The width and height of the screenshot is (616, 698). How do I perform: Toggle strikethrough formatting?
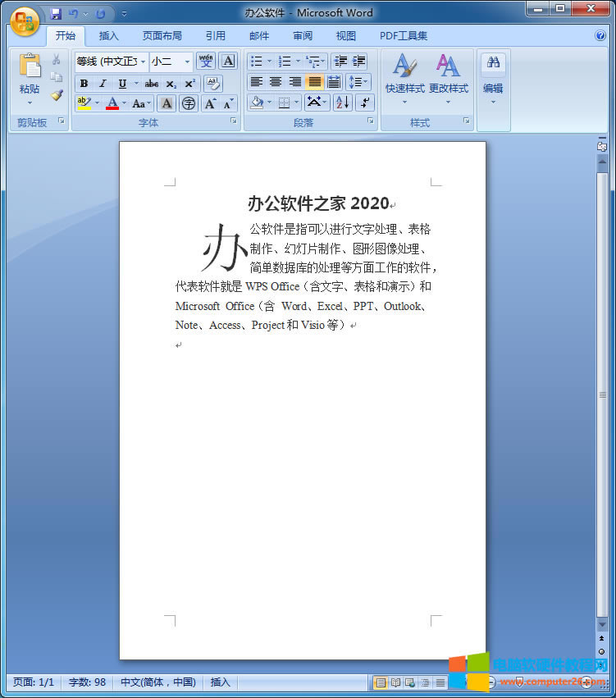point(151,83)
